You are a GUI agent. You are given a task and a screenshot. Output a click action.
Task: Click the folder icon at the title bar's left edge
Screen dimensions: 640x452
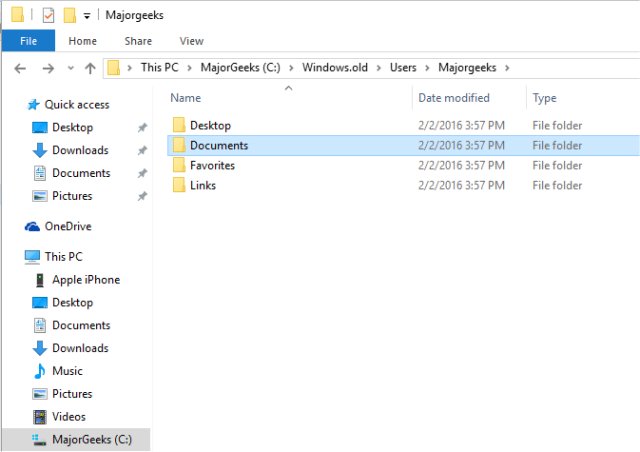pyautogui.click(x=17, y=14)
